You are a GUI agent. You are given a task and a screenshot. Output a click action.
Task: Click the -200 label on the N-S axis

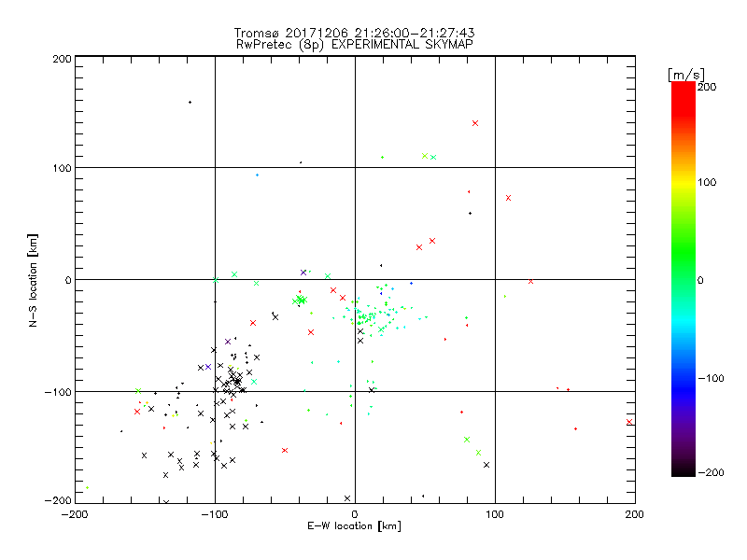click(x=58, y=500)
